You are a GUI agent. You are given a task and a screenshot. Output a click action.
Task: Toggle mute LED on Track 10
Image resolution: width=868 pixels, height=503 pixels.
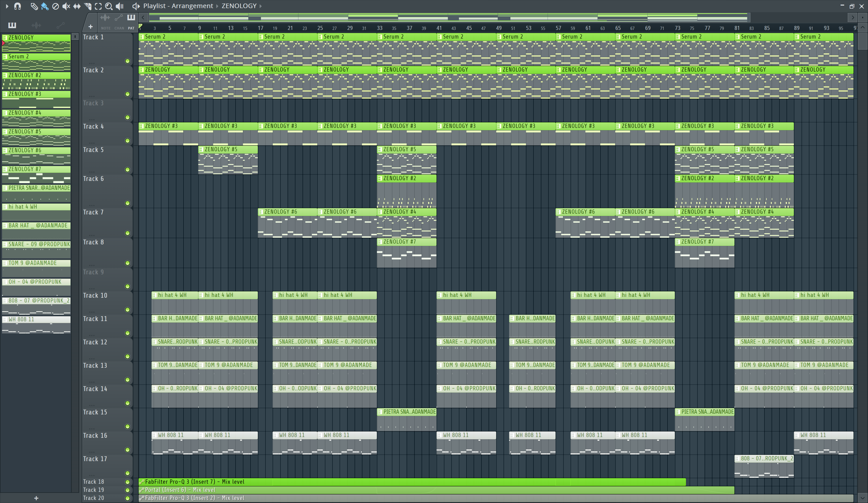click(127, 310)
